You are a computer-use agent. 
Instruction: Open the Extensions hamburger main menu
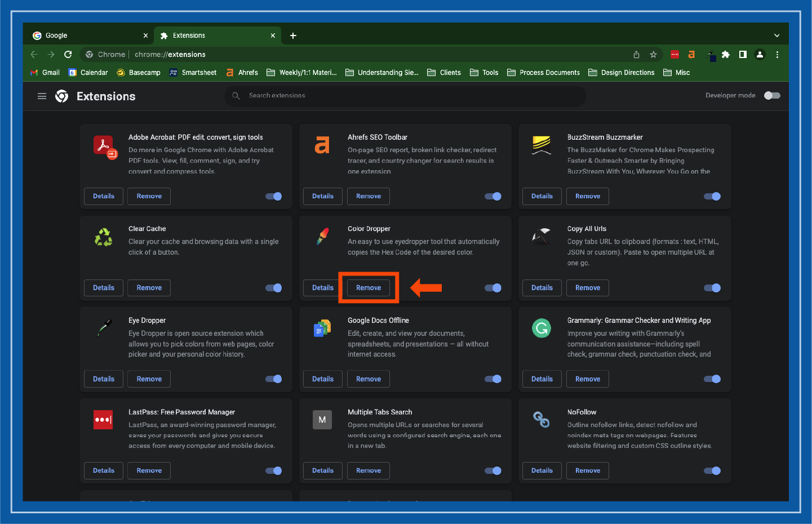tap(42, 96)
